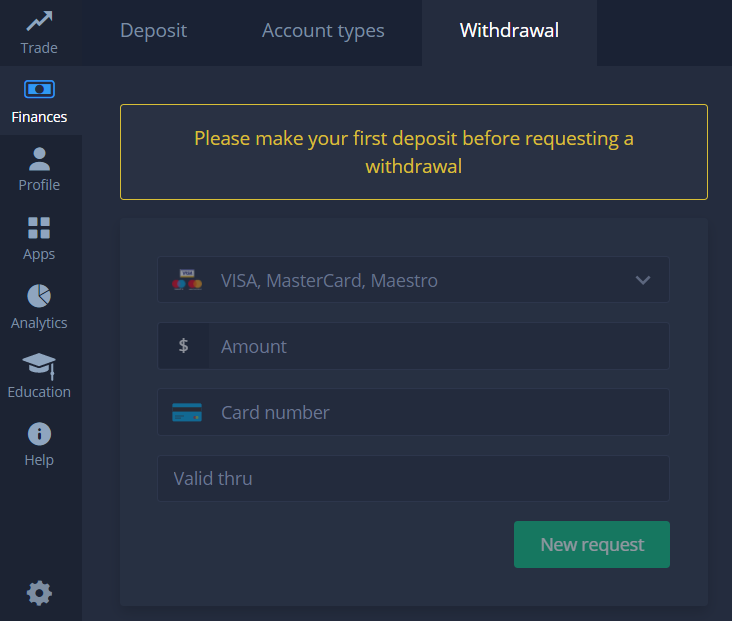
Task: Open the Trade chart icon
Action: pyautogui.click(x=39, y=21)
